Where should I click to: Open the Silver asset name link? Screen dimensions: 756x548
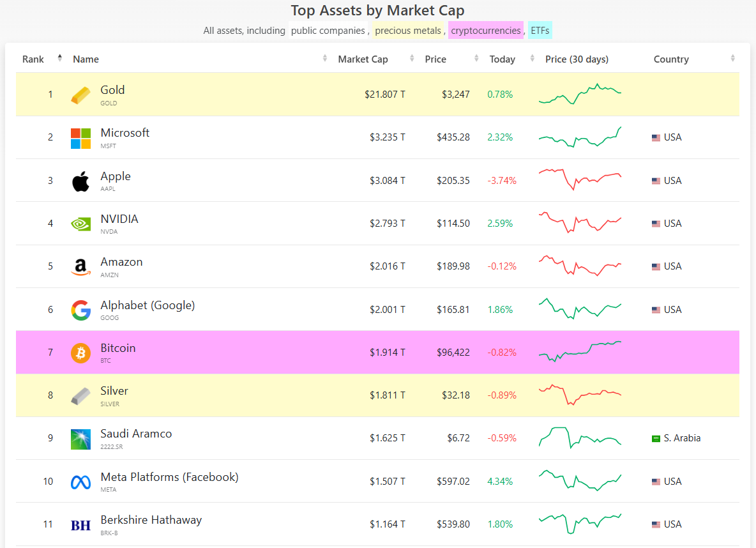[114, 391]
